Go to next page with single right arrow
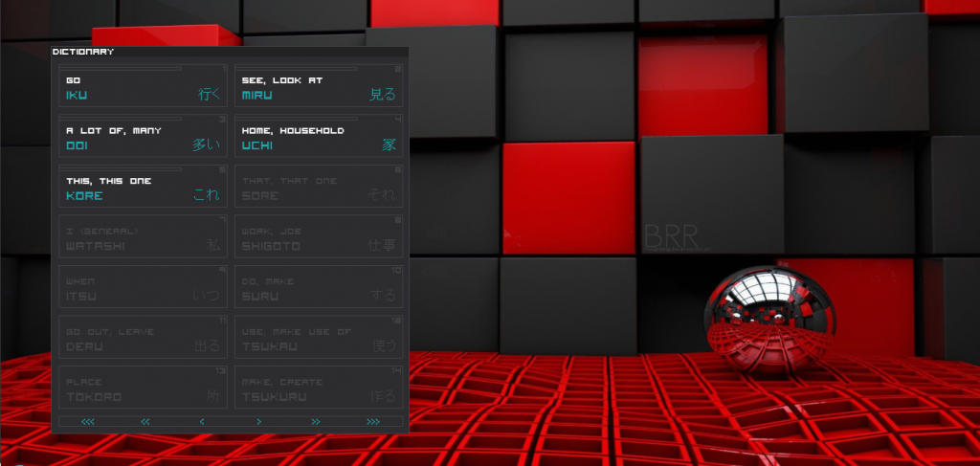The height and width of the screenshot is (466, 980). click(x=258, y=421)
